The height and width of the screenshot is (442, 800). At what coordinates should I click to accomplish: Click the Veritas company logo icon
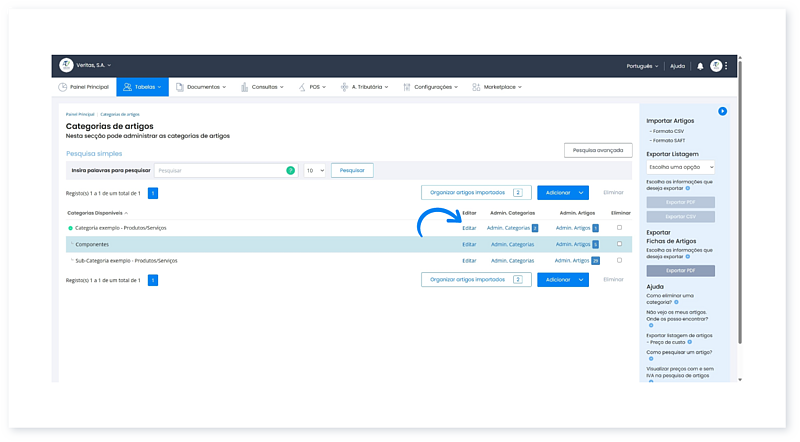click(x=66, y=65)
